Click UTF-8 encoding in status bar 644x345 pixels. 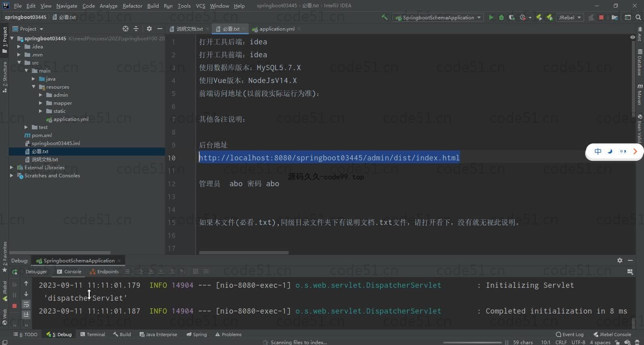(578, 342)
